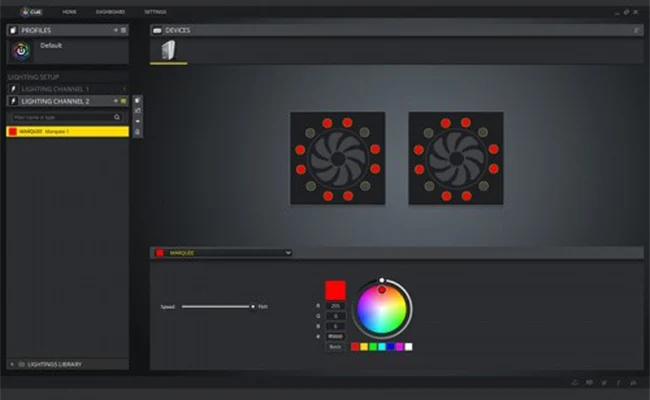This screenshot has height=400, width=650.
Task: Select the right fan preview
Action: [456, 158]
